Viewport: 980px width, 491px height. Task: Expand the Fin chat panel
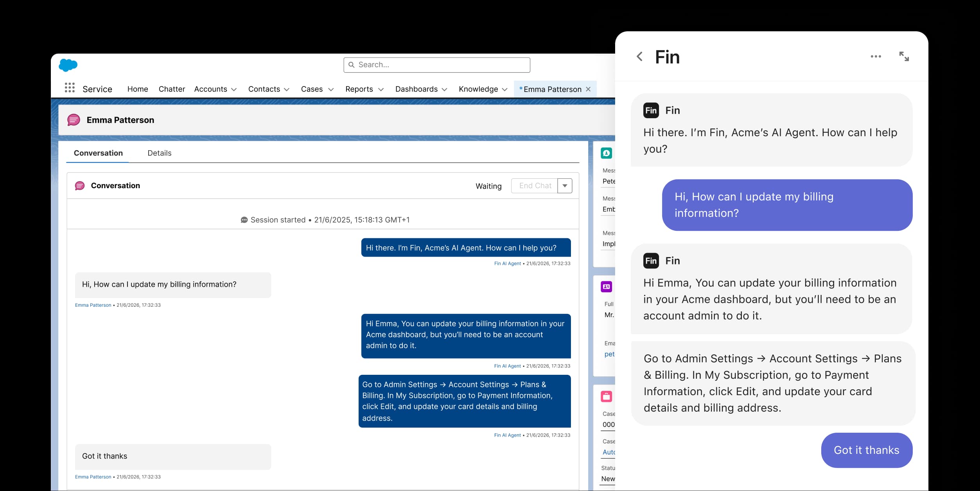[904, 56]
